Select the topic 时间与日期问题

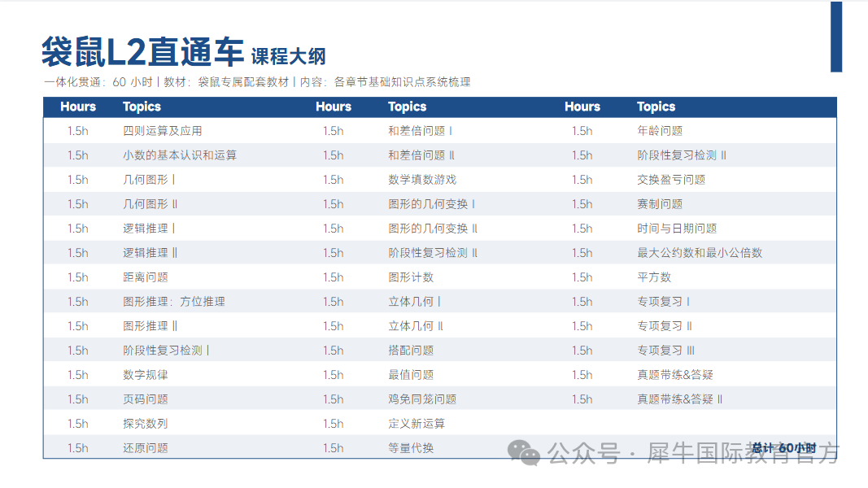click(x=677, y=229)
